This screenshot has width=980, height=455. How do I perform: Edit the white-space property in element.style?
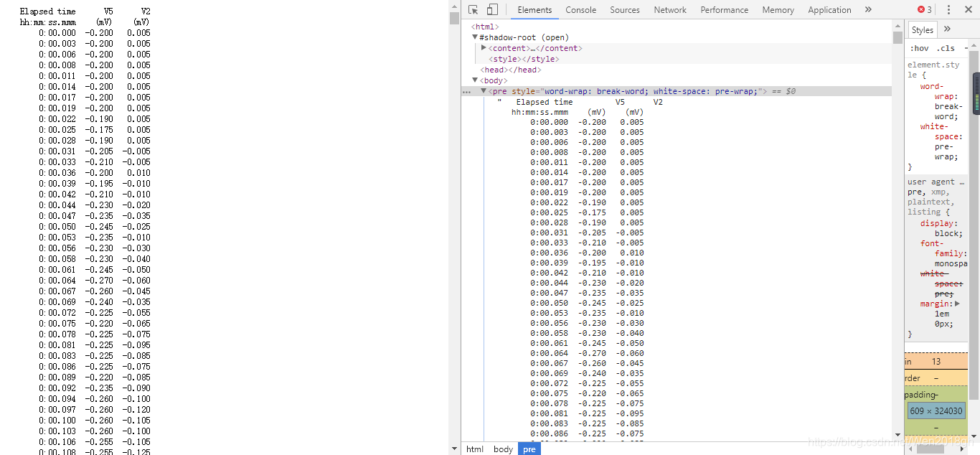pyautogui.click(x=936, y=131)
